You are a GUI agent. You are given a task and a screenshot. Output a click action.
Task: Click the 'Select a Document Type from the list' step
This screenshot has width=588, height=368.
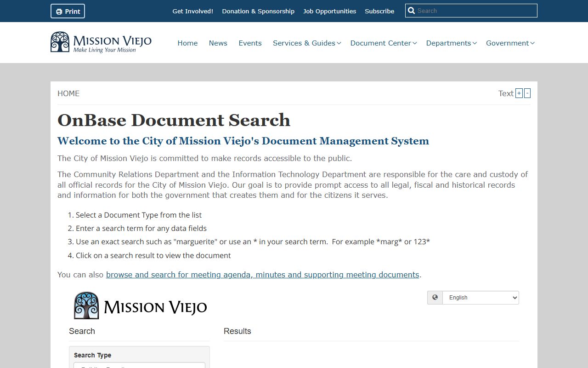(x=139, y=215)
